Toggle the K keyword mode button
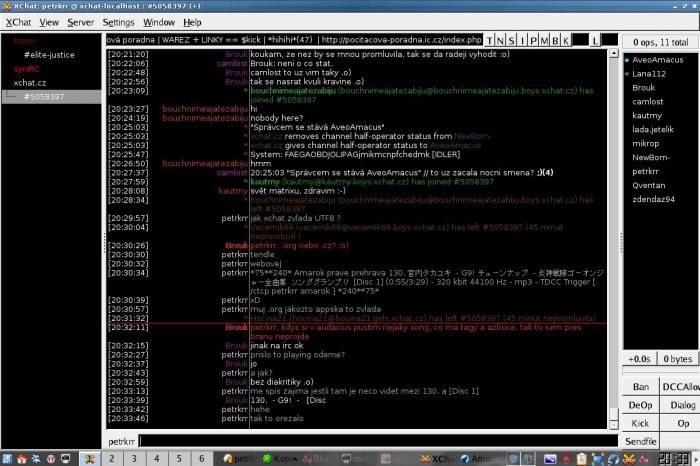Viewport: 700px width, 466px height. tap(566, 40)
